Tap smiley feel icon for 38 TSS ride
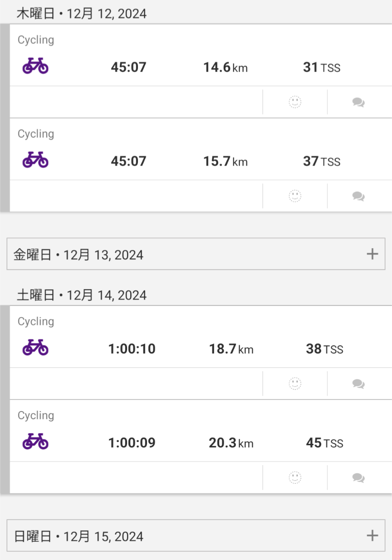Viewport: 392px width, 560px height. (295, 384)
